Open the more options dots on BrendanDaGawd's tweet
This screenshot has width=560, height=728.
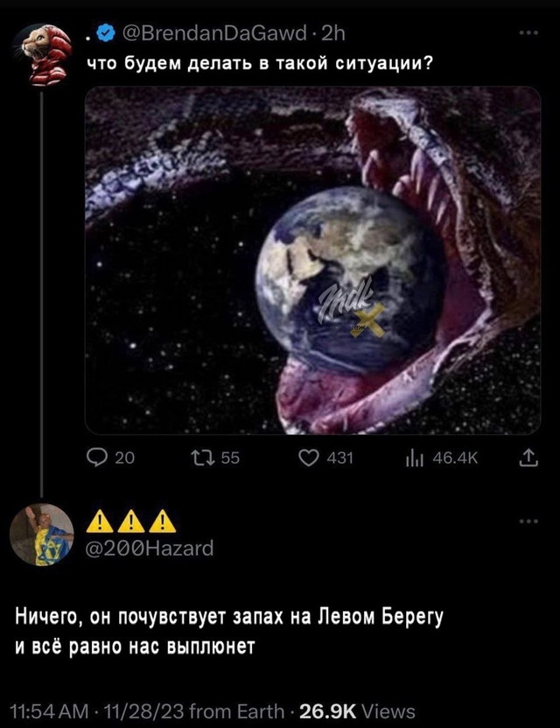click(528, 33)
